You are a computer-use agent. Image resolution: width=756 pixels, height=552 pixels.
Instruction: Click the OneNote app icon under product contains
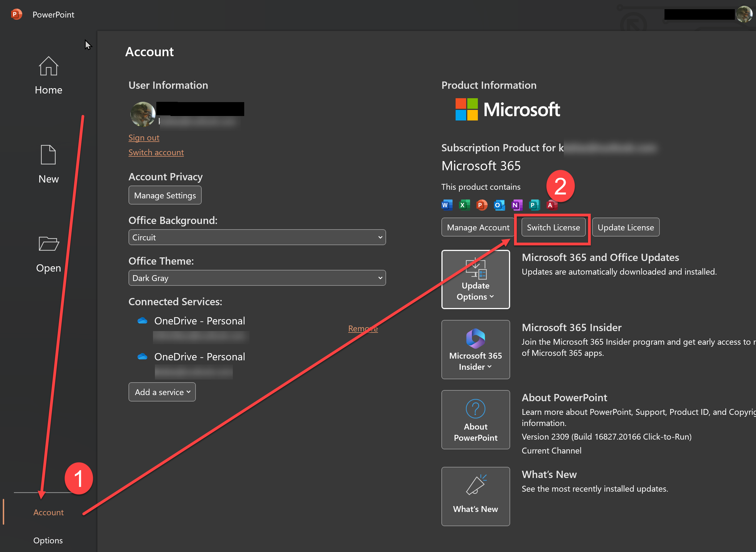coord(517,205)
